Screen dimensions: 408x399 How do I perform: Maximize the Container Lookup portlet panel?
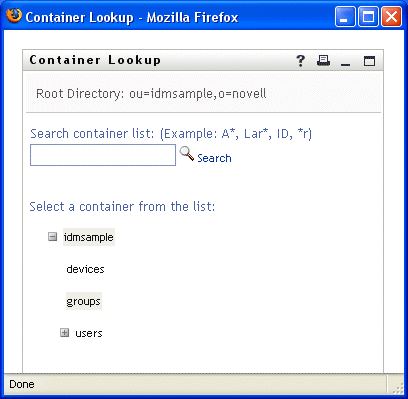click(369, 61)
